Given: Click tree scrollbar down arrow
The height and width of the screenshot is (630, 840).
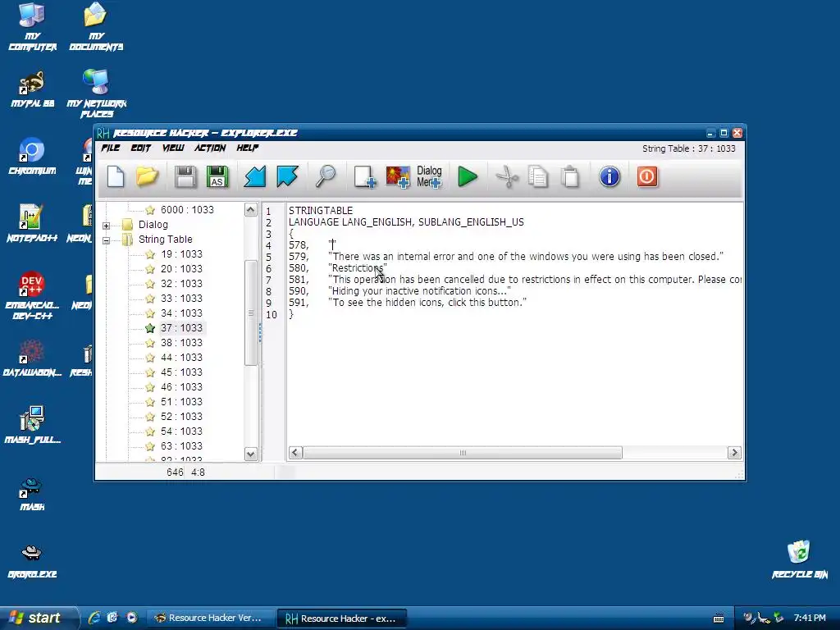Looking at the screenshot, I should pyautogui.click(x=251, y=454).
